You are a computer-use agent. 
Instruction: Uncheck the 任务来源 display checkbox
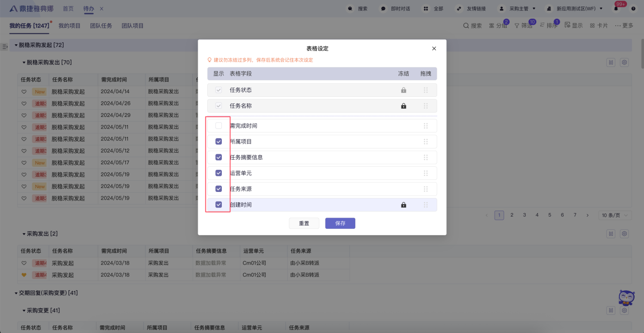pos(218,189)
